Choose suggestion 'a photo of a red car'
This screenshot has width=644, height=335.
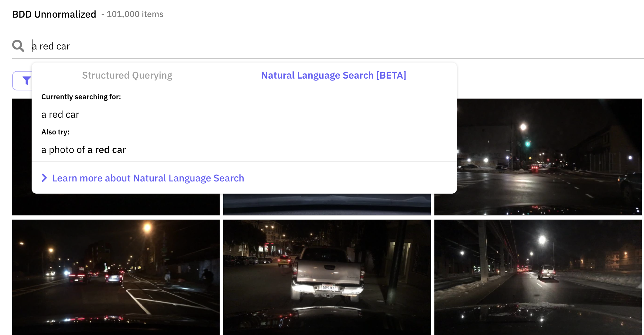(x=84, y=150)
